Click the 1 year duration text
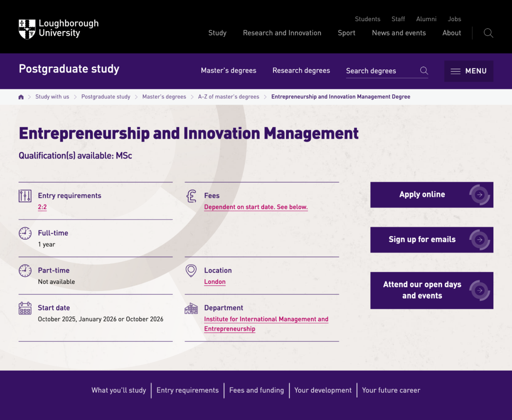The image size is (512, 420). pyautogui.click(x=46, y=245)
